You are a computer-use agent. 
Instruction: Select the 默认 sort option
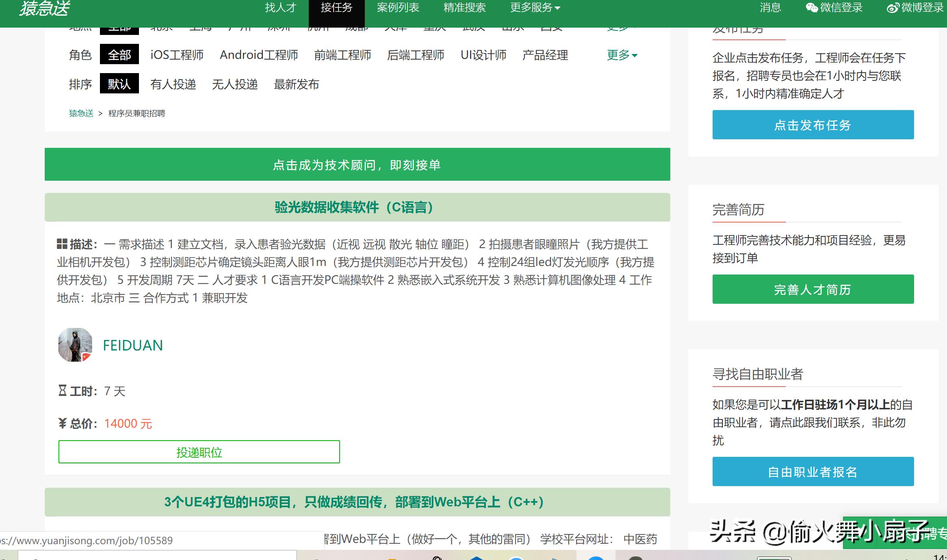[x=119, y=84]
